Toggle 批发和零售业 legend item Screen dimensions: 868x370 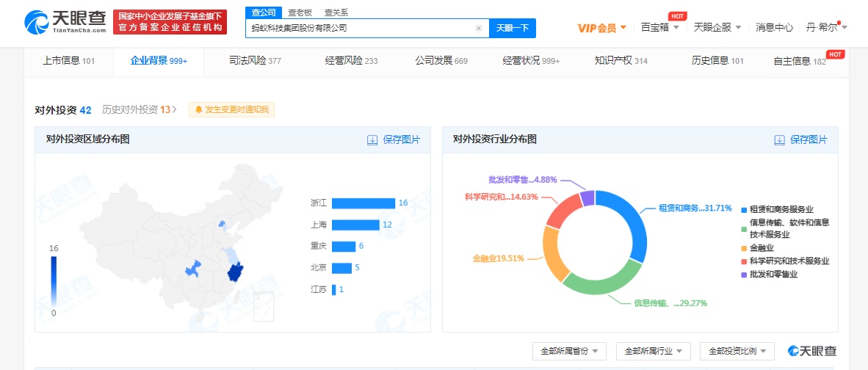(770, 274)
